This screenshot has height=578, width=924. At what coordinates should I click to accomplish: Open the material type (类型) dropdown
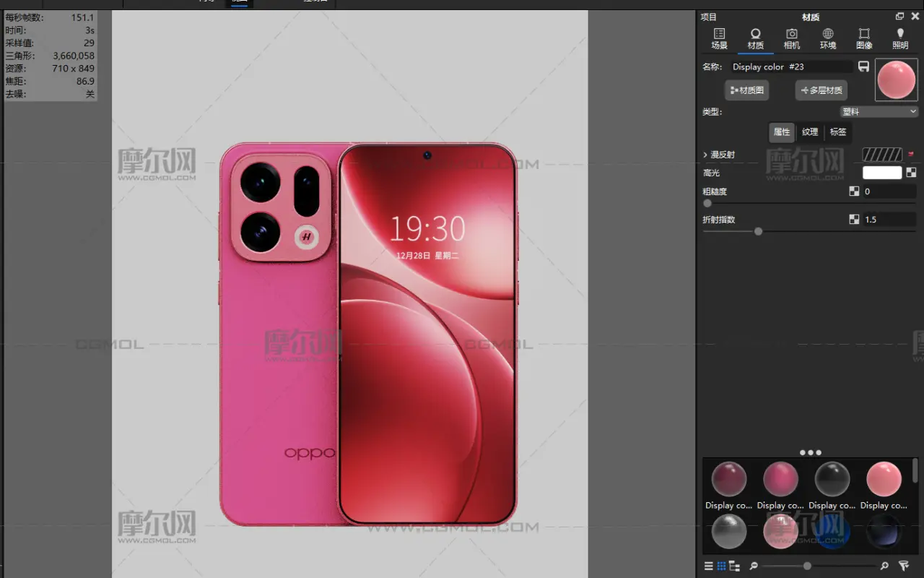879,112
